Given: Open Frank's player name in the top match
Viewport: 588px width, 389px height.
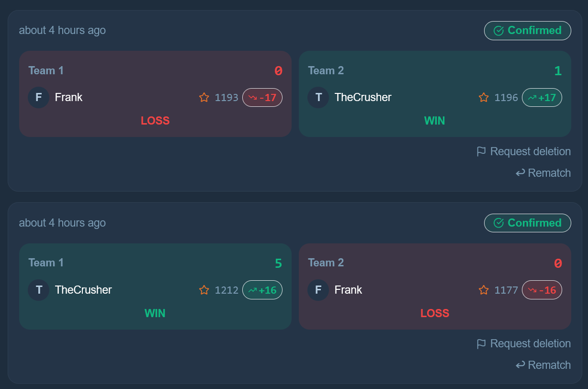Looking at the screenshot, I should click(x=68, y=98).
